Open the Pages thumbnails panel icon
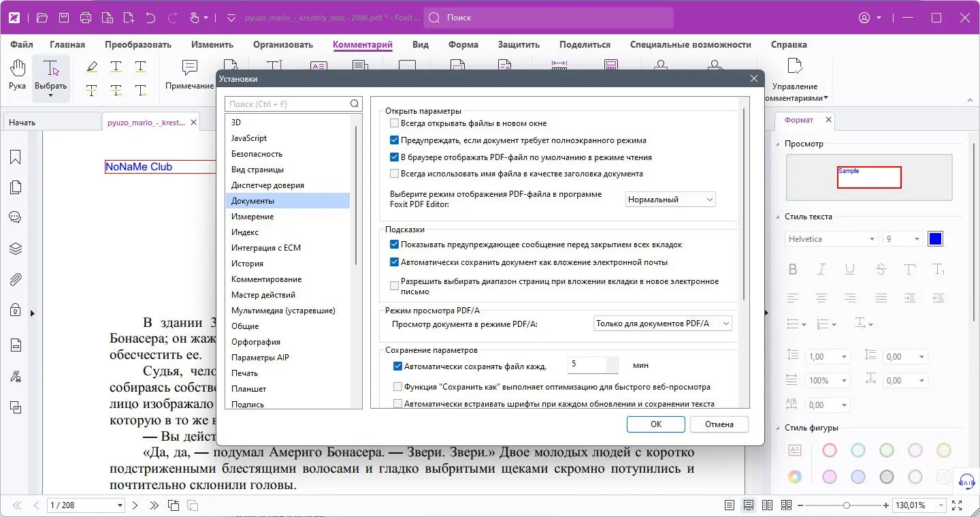980x517 pixels. coord(15,187)
